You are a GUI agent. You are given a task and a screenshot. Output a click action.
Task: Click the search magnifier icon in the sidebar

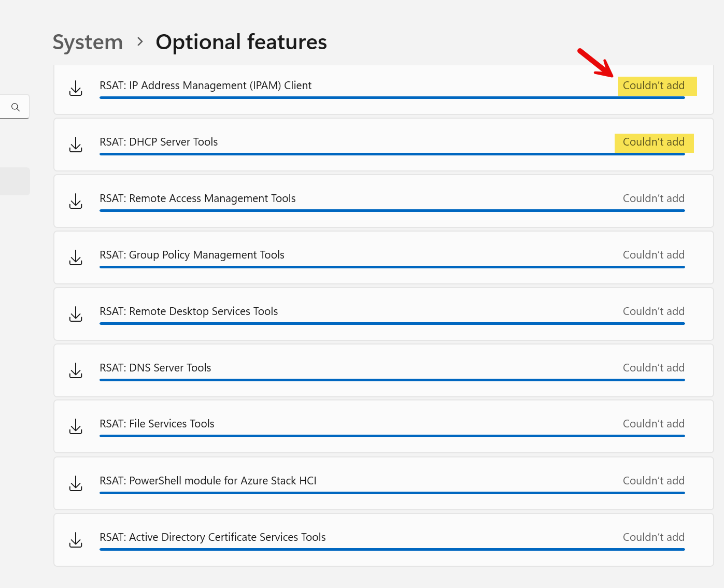tap(16, 107)
